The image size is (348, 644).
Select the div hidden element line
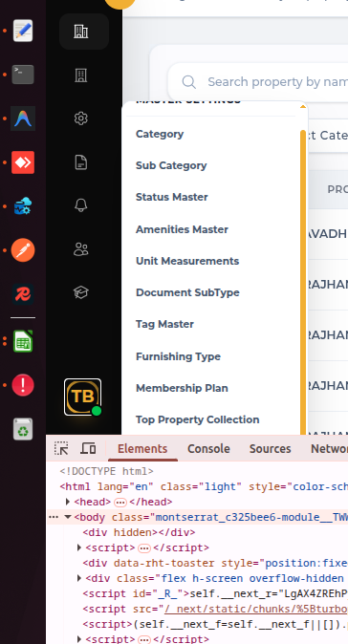[x=139, y=533]
